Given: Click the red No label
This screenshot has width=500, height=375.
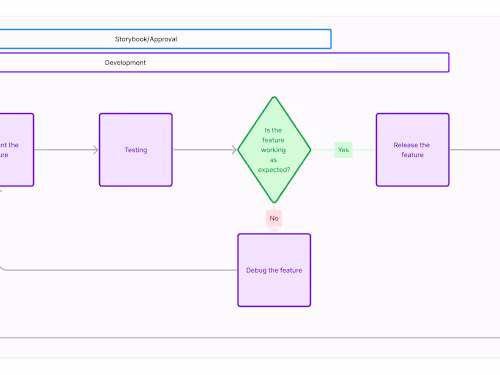Looking at the screenshot, I should click(274, 218).
